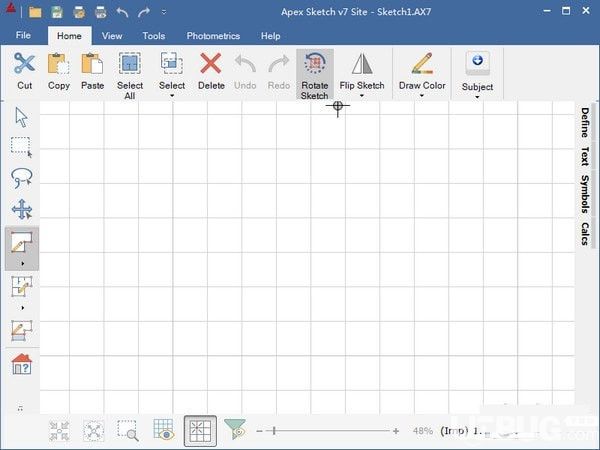Click the Copy icon in ribbon
Screen dimensions: 600x450
coord(59,63)
